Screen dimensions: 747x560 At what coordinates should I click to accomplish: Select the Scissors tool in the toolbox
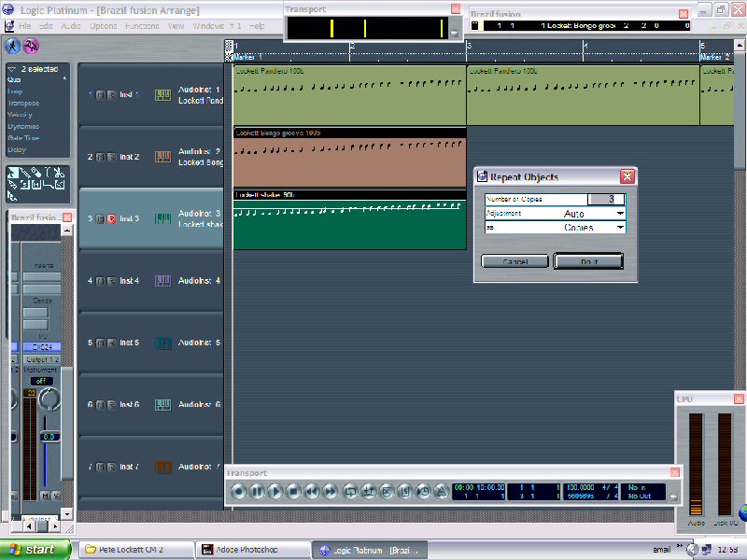pos(59,173)
